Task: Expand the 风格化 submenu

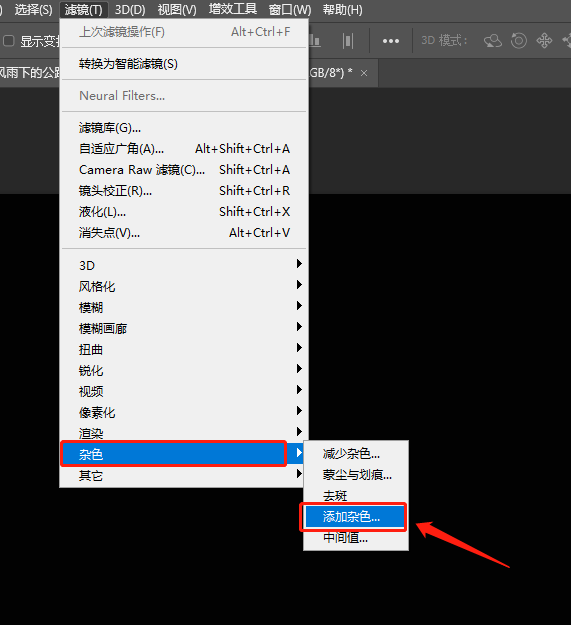Action: pyautogui.click(x=184, y=286)
